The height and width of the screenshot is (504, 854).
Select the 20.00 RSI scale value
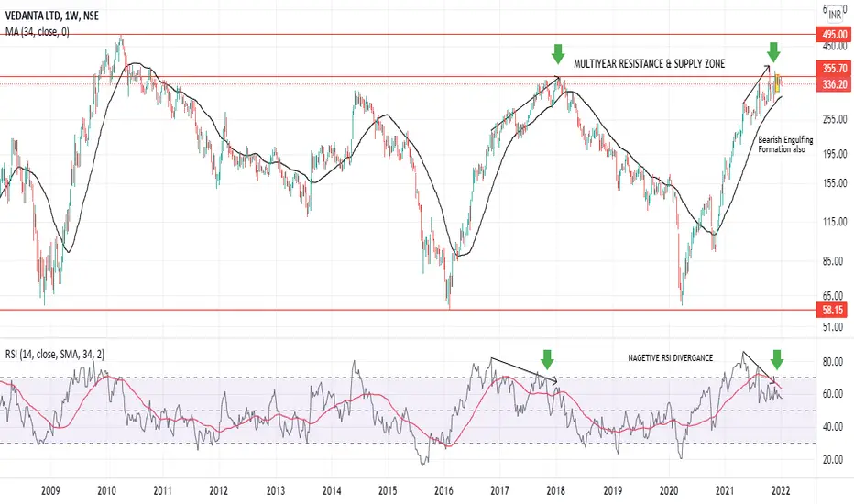833,460
